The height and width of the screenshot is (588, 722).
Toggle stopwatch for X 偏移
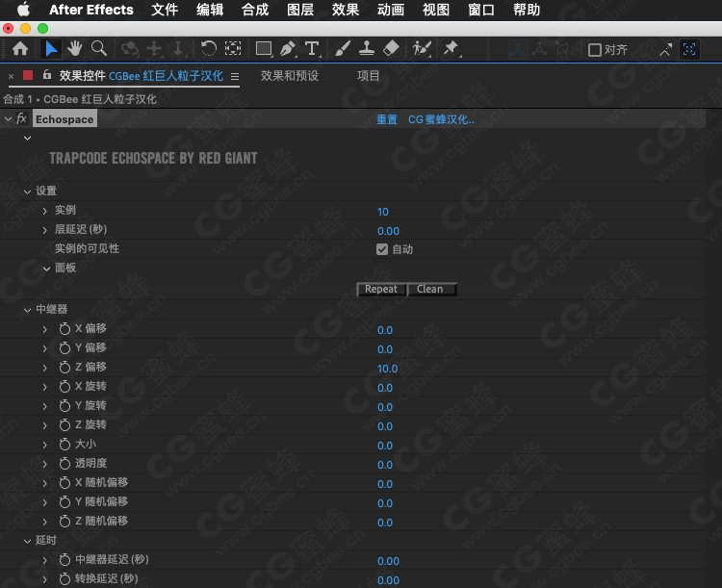pyautogui.click(x=64, y=329)
